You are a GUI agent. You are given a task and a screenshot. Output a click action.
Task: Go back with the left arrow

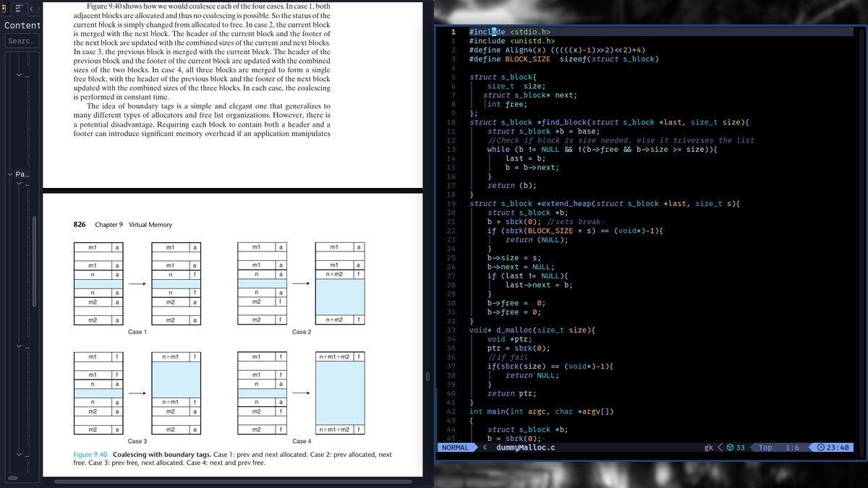pyautogui.click(x=30, y=8)
